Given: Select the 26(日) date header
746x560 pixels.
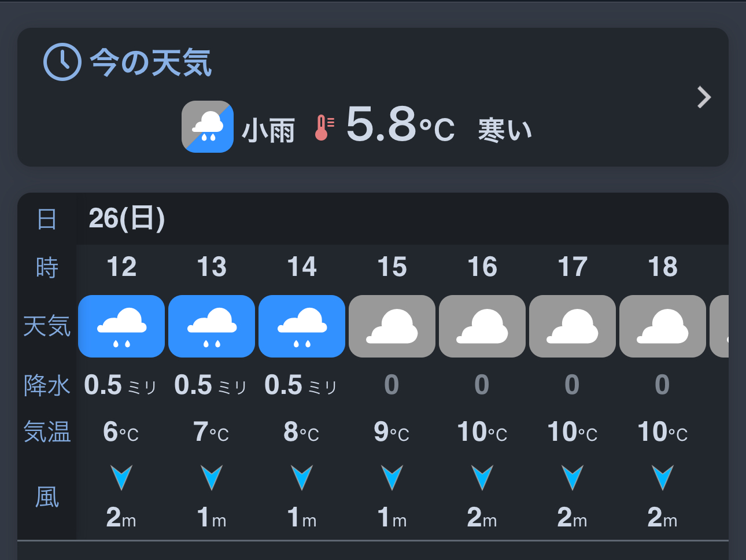Looking at the screenshot, I should point(127,219).
